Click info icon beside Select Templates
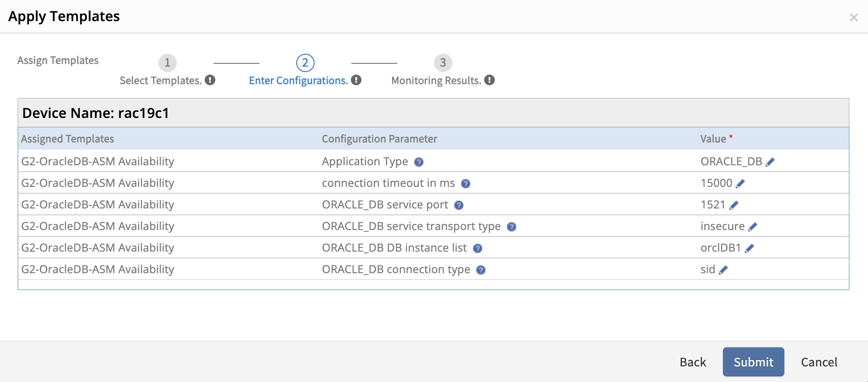Screen dimensions: 868x382 coord(210,80)
